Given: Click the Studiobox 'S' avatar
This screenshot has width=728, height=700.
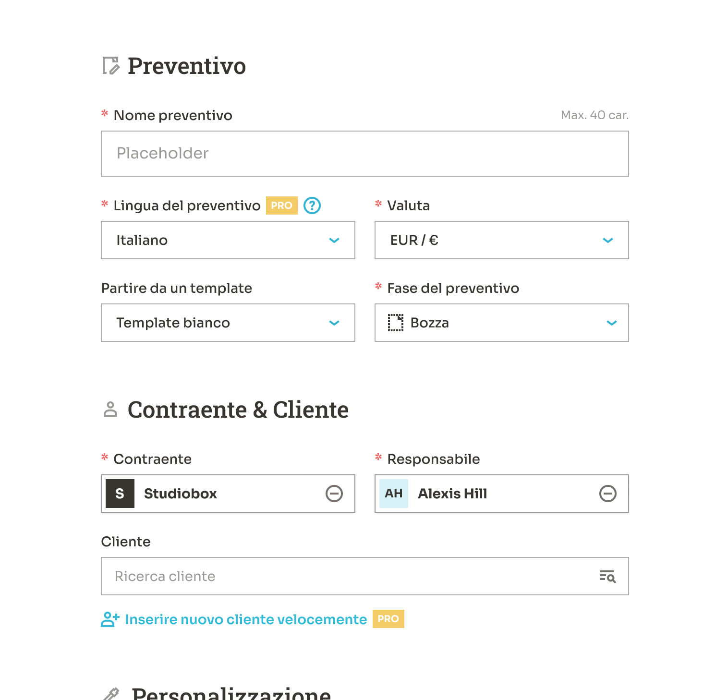Looking at the screenshot, I should click(120, 494).
